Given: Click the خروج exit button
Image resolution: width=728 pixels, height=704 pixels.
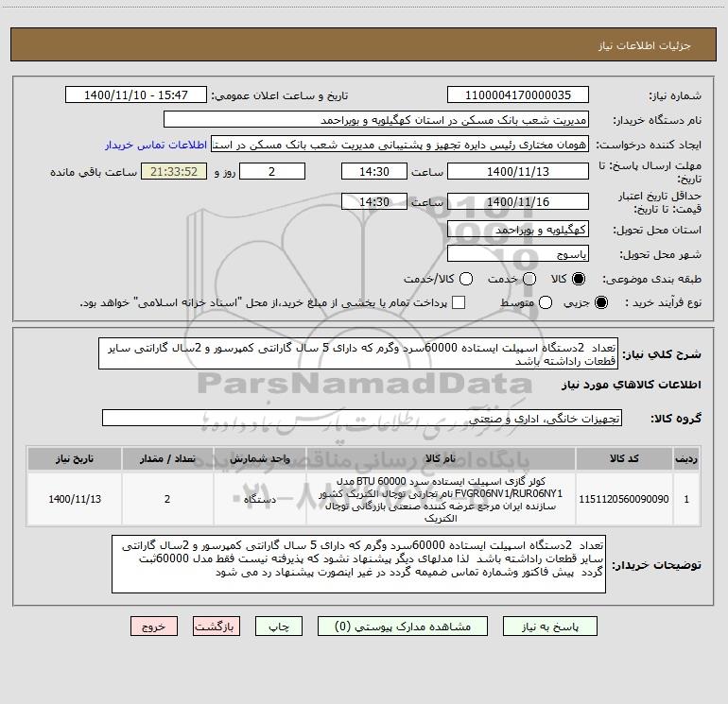Looking at the screenshot, I should 154,627.
